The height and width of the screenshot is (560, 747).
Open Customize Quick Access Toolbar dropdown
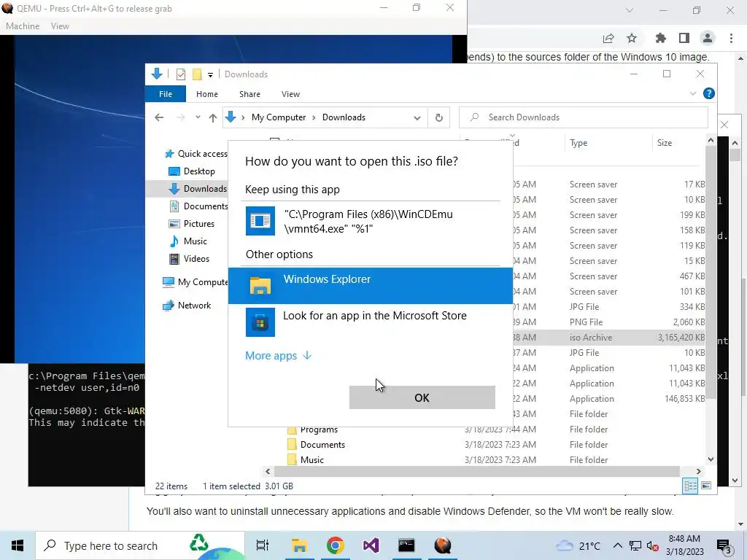210,75
